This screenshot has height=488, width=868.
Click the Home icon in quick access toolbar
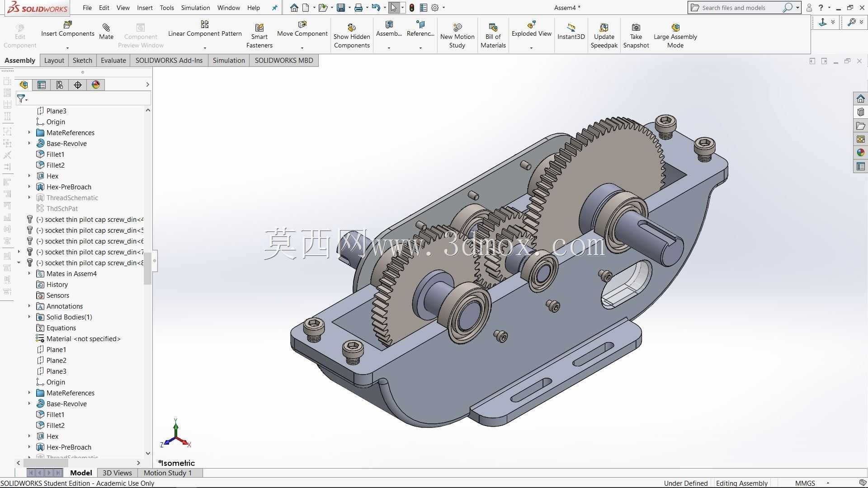(x=294, y=8)
